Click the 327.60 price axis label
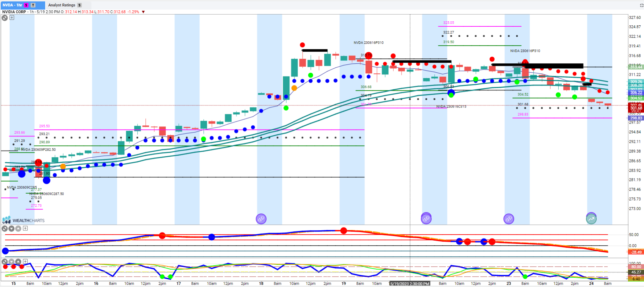The height and width of the screenshot is (287, 644). tap(635, 17)
